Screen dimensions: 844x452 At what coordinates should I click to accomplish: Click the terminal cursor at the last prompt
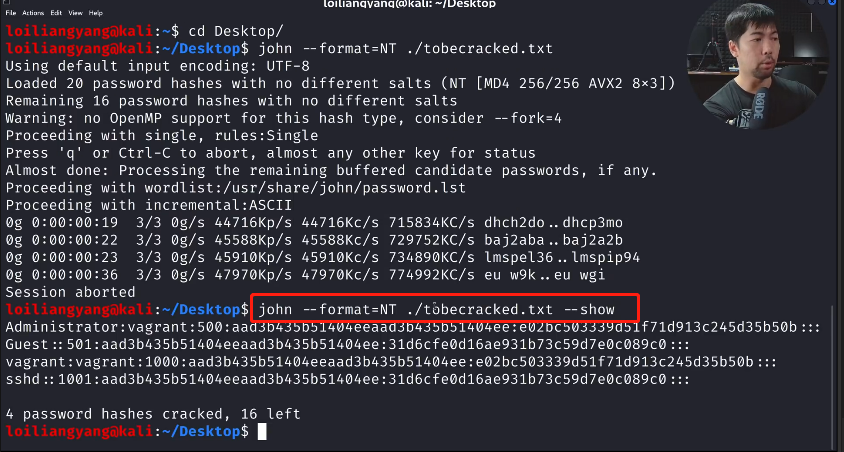pyautogui.click(x=262, y=431)
